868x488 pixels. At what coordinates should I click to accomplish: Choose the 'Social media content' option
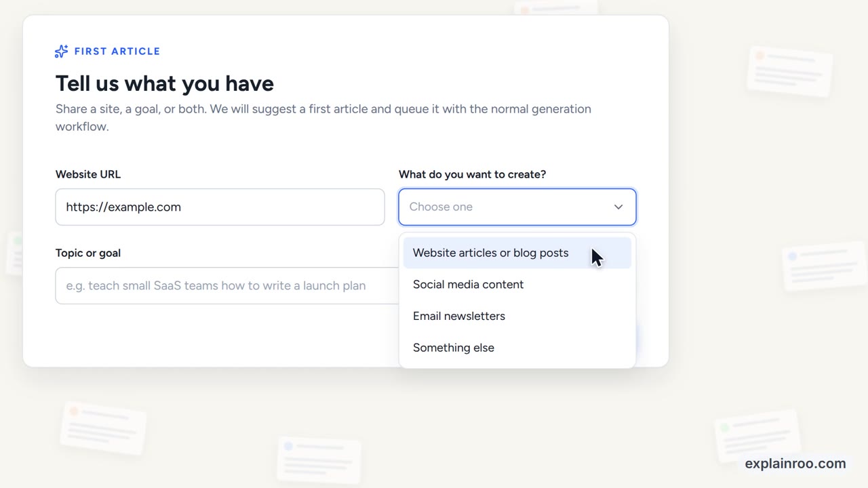click(517, 285)
